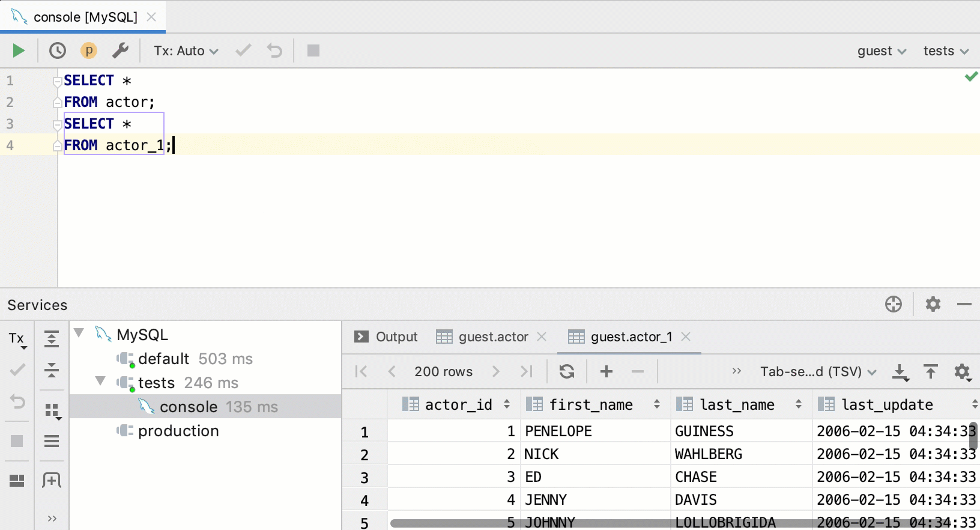The image size is (980, 530).
Task: Sort by the first_name column header
Action: tap(591, 405)
